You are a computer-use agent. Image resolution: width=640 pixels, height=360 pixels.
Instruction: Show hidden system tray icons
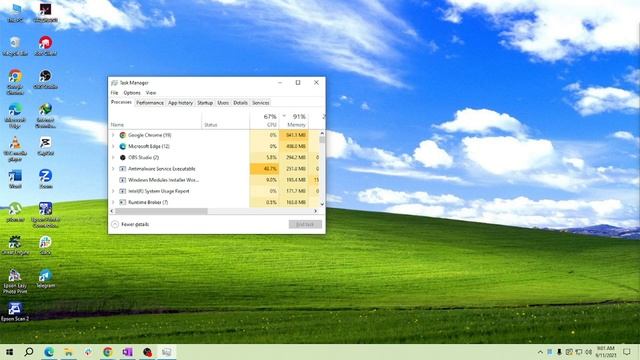tap(540, 352)
